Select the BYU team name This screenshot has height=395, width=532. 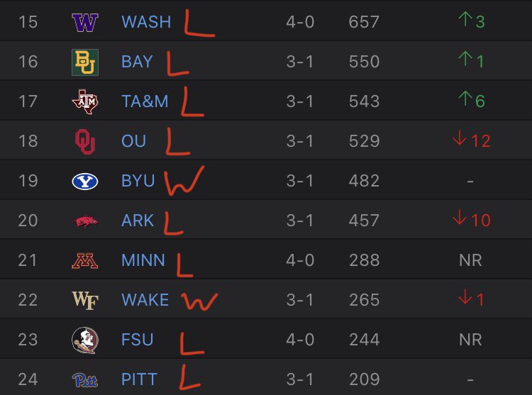tap(138, 181)
